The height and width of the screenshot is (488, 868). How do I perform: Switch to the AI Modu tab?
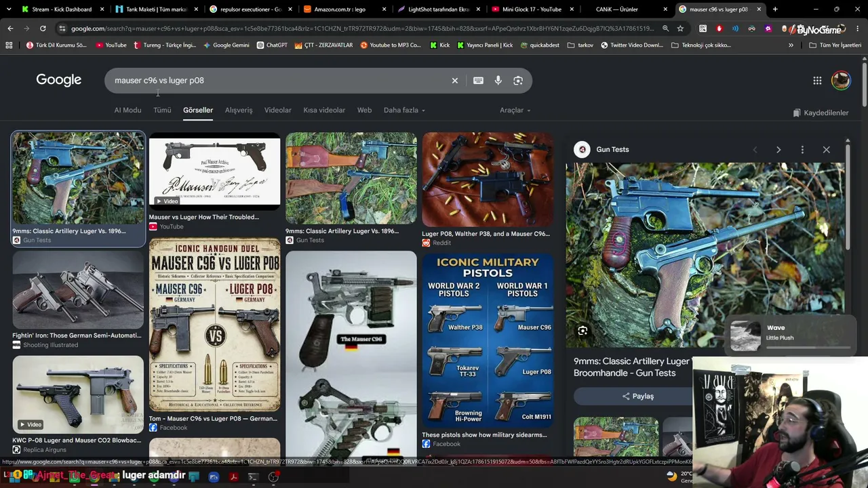click(127, 110)
